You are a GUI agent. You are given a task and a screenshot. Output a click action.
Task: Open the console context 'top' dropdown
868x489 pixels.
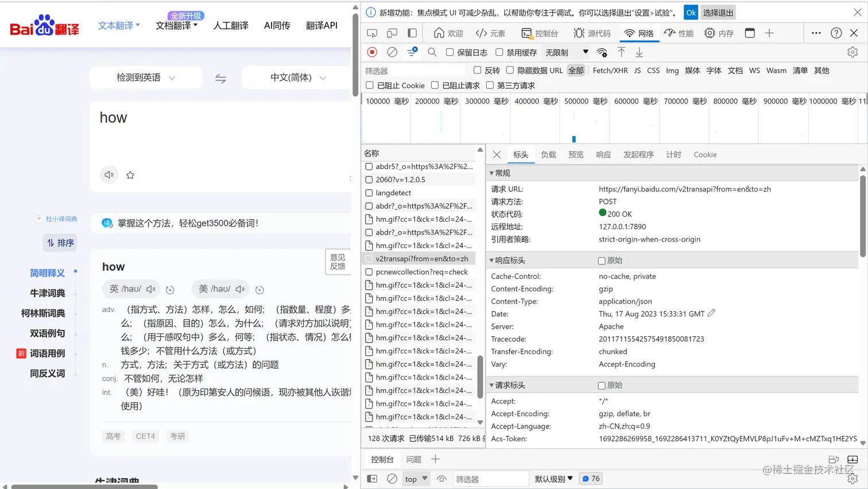point(416,479)
